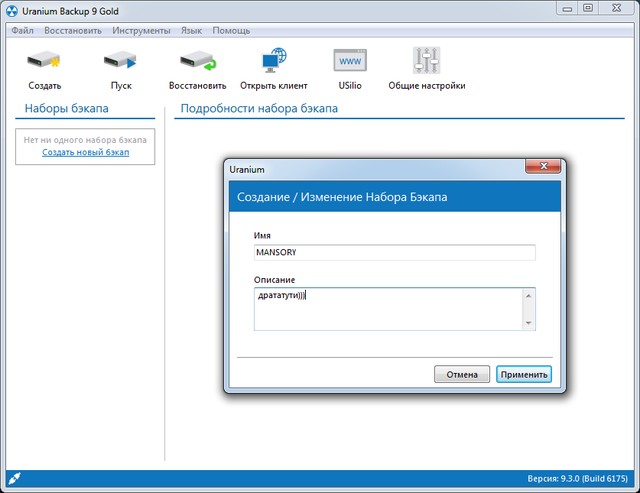Click the Uranium radiation icon in title bar
This screenshot has width=640, height=493.
point(12,9)
